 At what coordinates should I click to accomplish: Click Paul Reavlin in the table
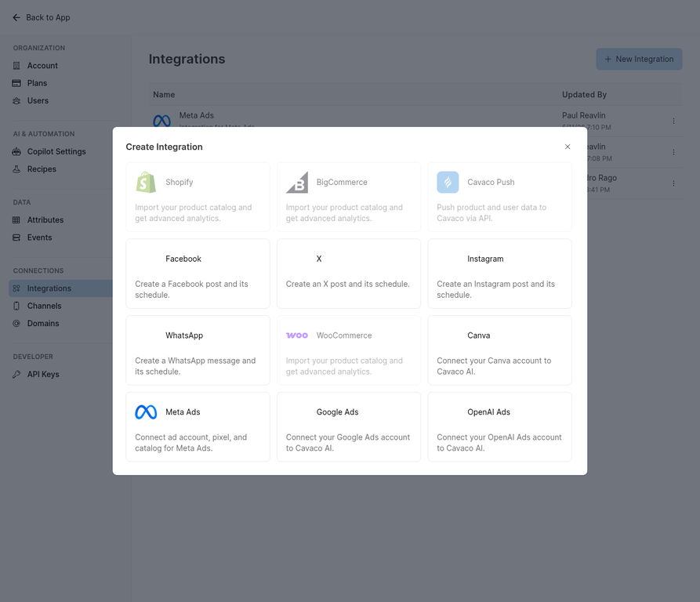(583, 115)
